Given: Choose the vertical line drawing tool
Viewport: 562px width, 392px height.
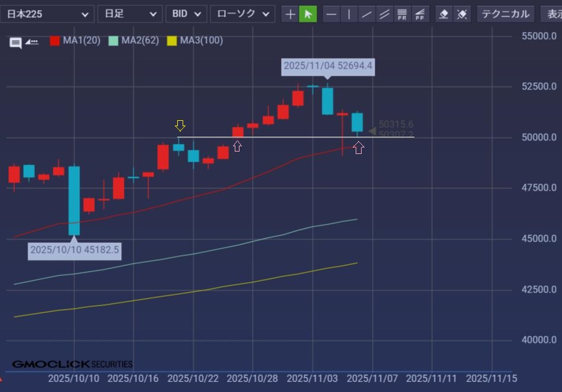Looking at the screenshot, I should click(349, 14).
